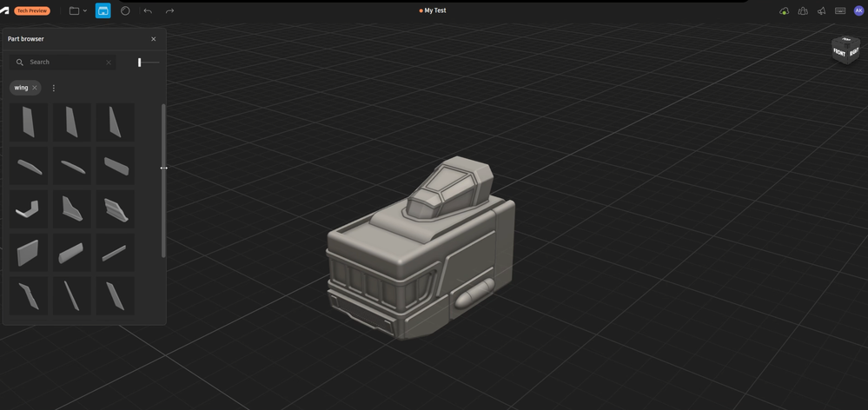Click the wing filter tag label
This screenshot has width=868, height=410.
point(21,88)
